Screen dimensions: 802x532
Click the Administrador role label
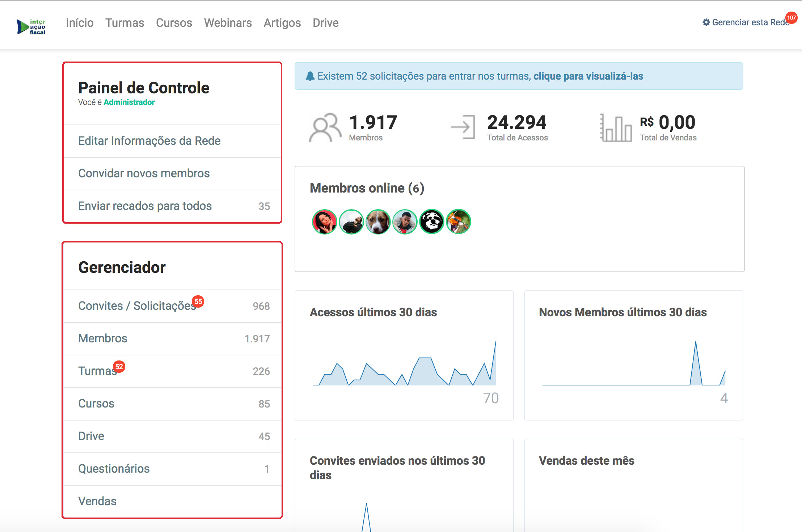point(129,102)
